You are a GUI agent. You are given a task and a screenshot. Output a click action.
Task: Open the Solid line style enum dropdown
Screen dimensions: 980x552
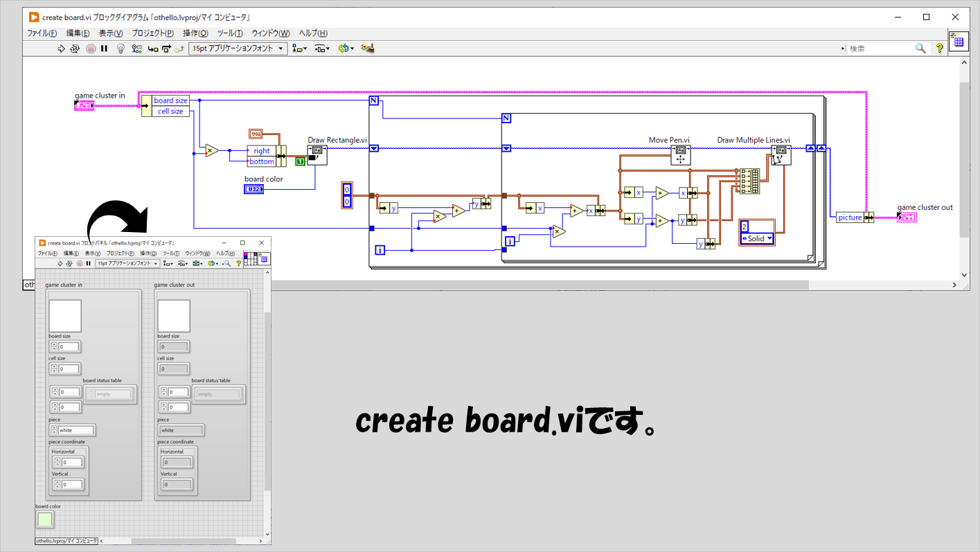[x=756, y=239]
